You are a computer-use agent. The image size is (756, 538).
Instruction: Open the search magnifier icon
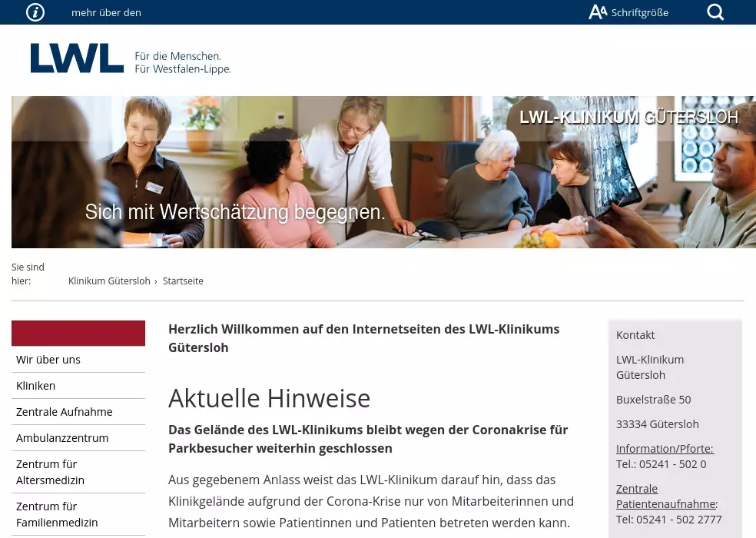point(715,12)
